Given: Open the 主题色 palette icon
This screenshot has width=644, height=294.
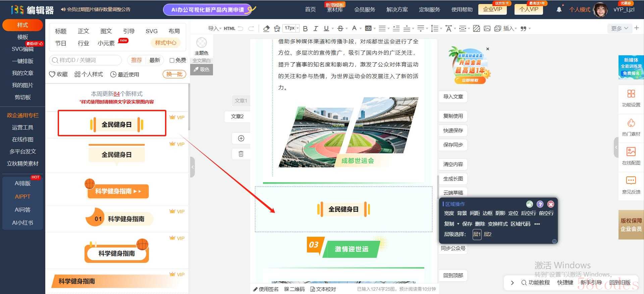Looking at the screenshot, I should coord(201,43).
